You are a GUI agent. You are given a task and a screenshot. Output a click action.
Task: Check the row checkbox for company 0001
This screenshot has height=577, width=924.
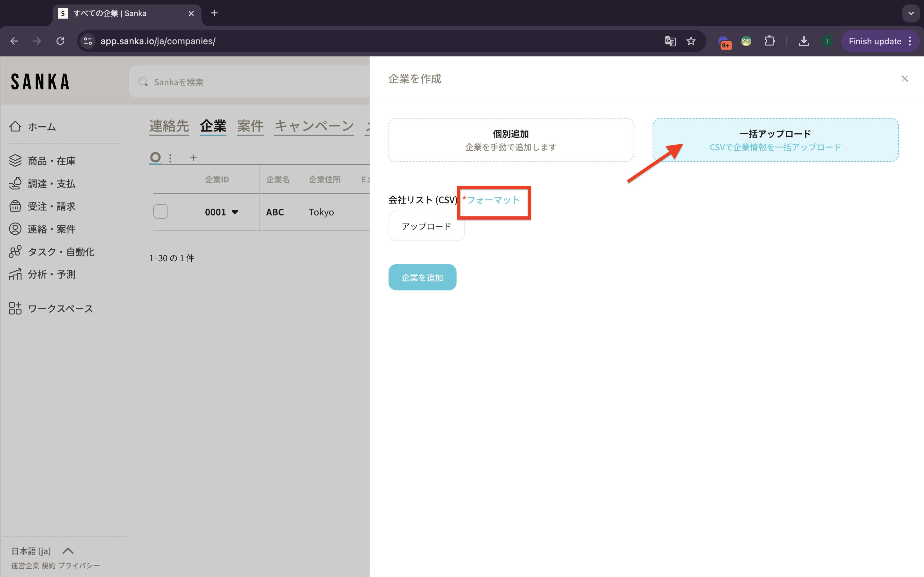[161, 212]
